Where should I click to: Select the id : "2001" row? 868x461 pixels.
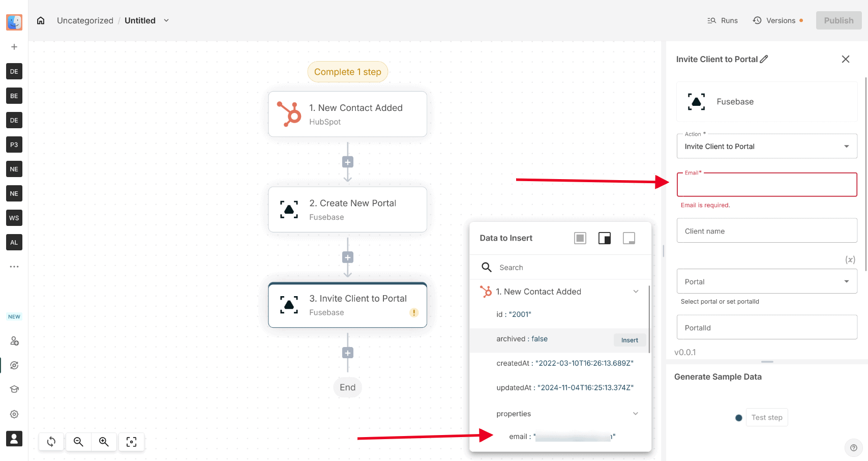point(559,314)
